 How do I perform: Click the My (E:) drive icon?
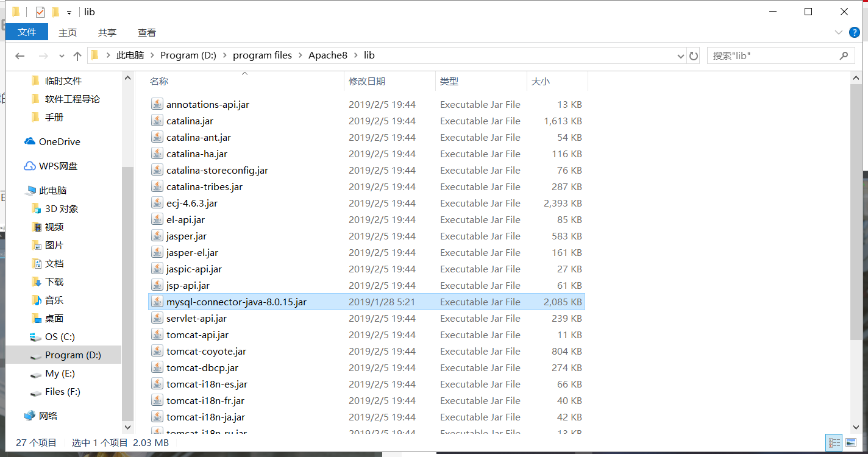click(x=36, y=374)
